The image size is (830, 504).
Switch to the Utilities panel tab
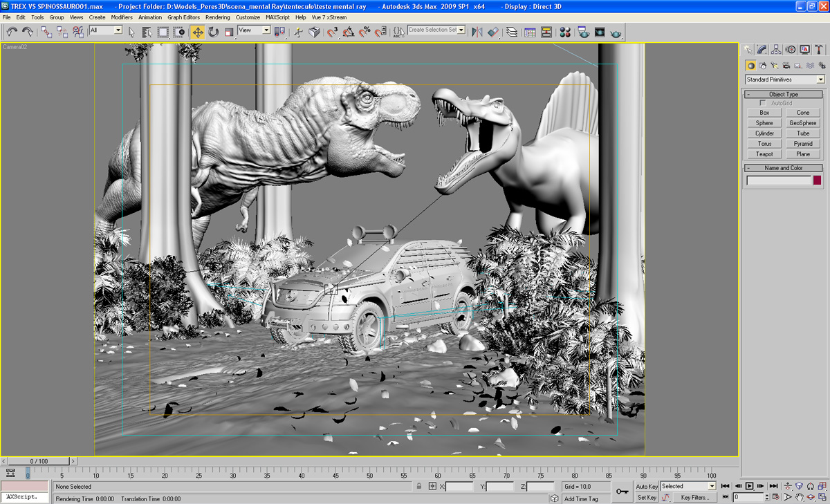(819, 50)
